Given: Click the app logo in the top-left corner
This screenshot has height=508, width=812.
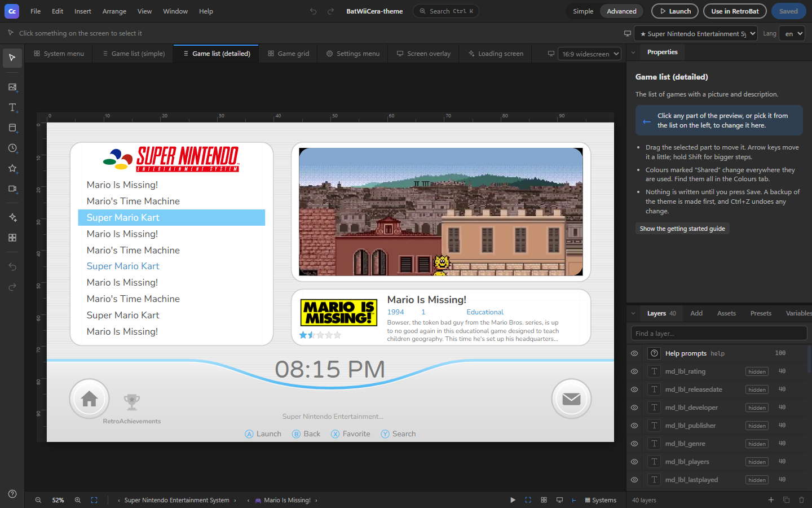Looking at the screenshot, I should 12,11.
